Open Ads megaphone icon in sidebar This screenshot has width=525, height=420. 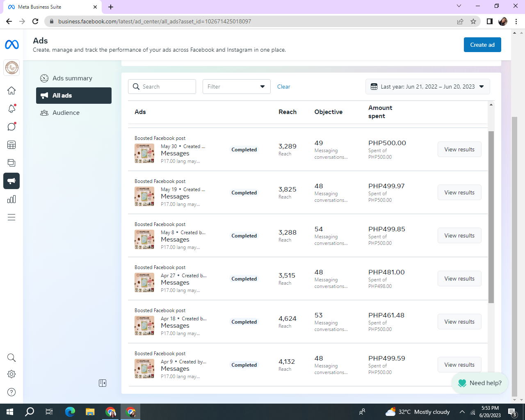11,181
